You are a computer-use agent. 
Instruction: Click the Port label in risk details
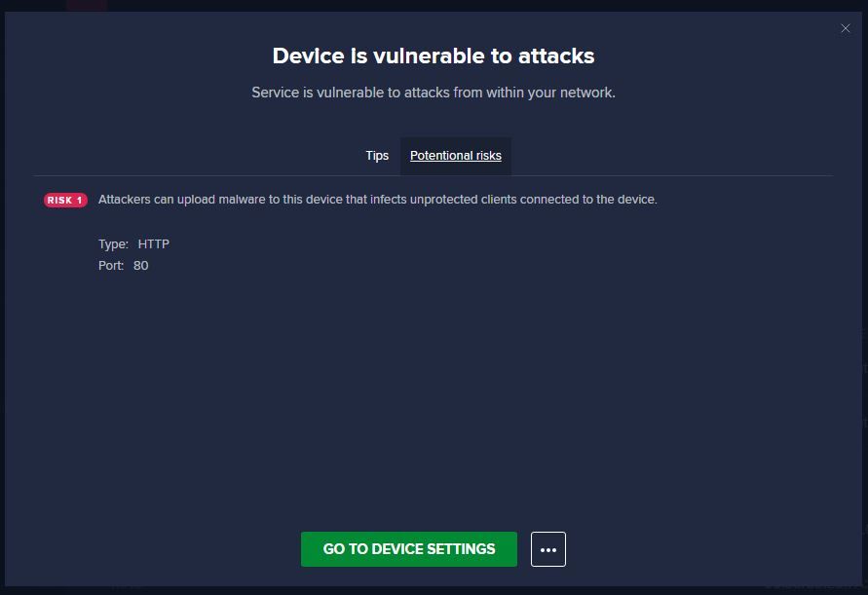[110, 265]
